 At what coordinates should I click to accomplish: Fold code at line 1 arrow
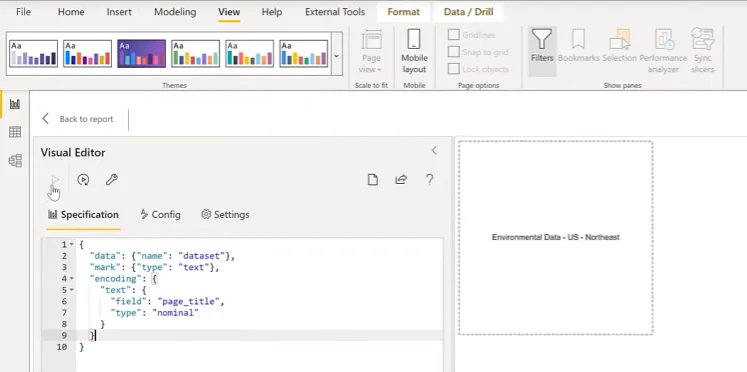(x=71, y=244)
